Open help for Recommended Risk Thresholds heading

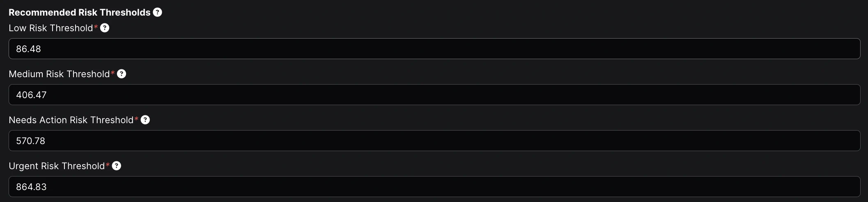(x=157, y=12)
